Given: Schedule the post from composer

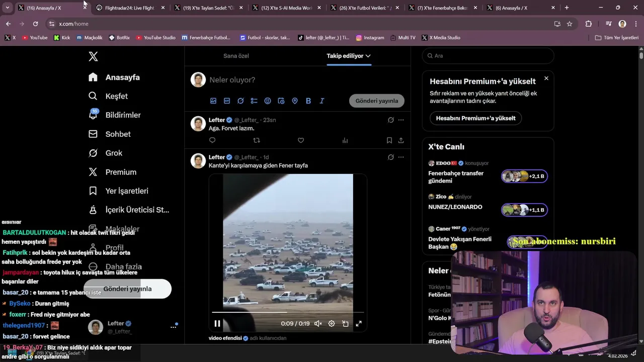Looking at the screenshot, I should point(281,101).
